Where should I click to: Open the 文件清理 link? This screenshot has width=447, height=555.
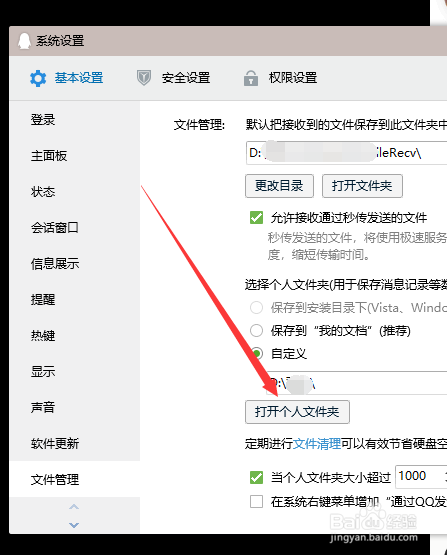tap(317, 444)
